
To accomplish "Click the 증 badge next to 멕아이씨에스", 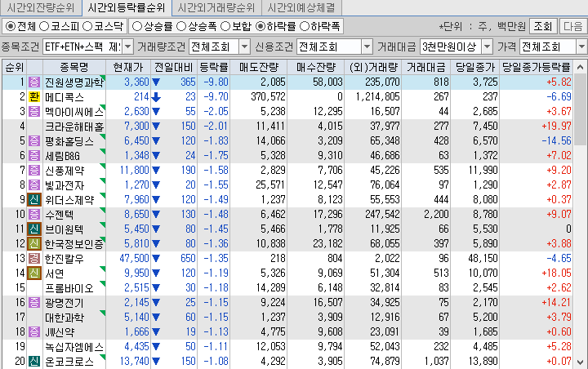I will 34,111.
